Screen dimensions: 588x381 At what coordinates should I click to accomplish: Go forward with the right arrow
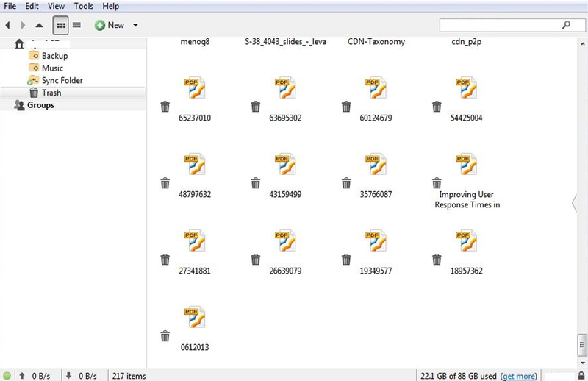pyautogui.click(x=23, y=25)
